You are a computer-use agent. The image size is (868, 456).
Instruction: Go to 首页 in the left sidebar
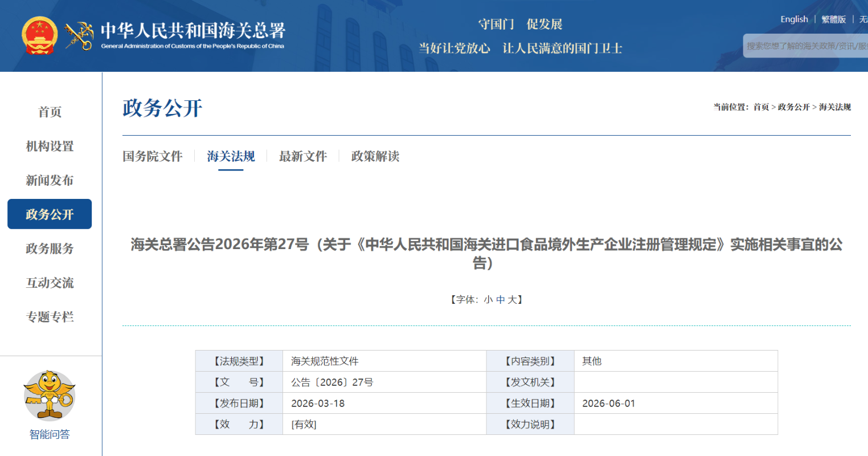click(50, 112)
